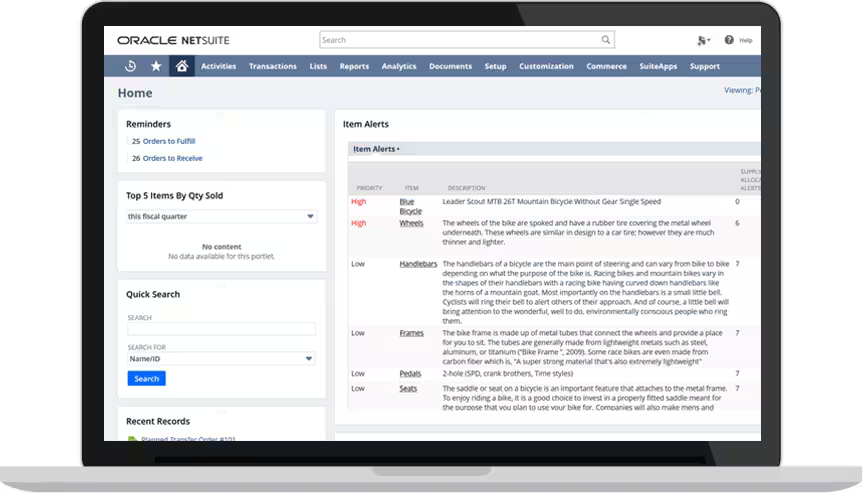Open the Help question mark icon
Viewport: 863px width, 493px height.
[729, 40]
